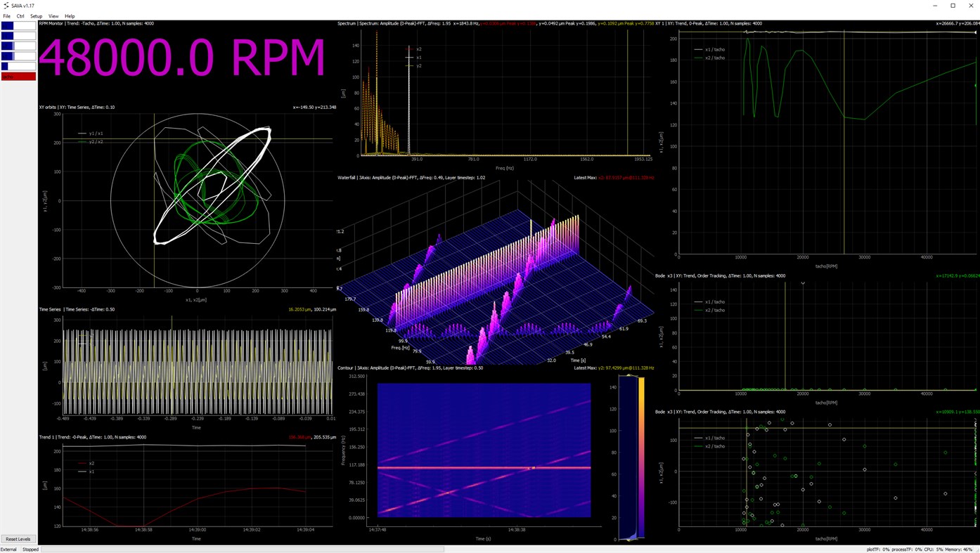Click the Waterfall Latest Max readout
The width and height of the screenshot is (980, 553).
[614, 178]
